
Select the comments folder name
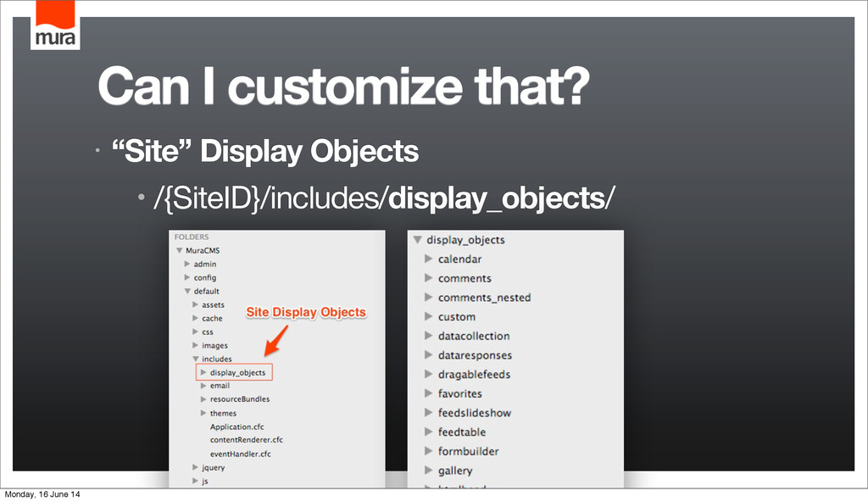(465, 278)
